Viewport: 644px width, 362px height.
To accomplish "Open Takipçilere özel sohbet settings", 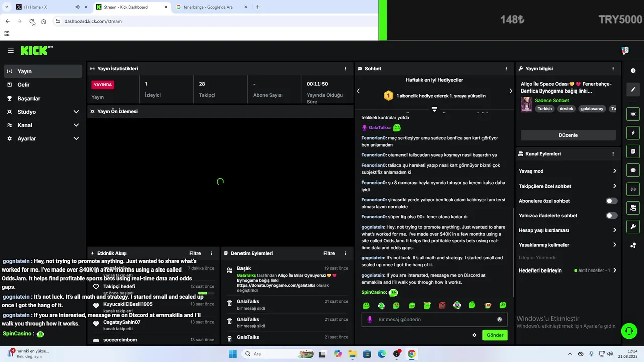I will pyautogui.click(x=568, y=186).
